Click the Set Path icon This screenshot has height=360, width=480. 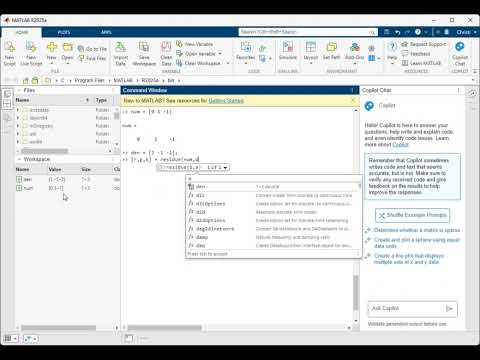(x=331, y=47)
